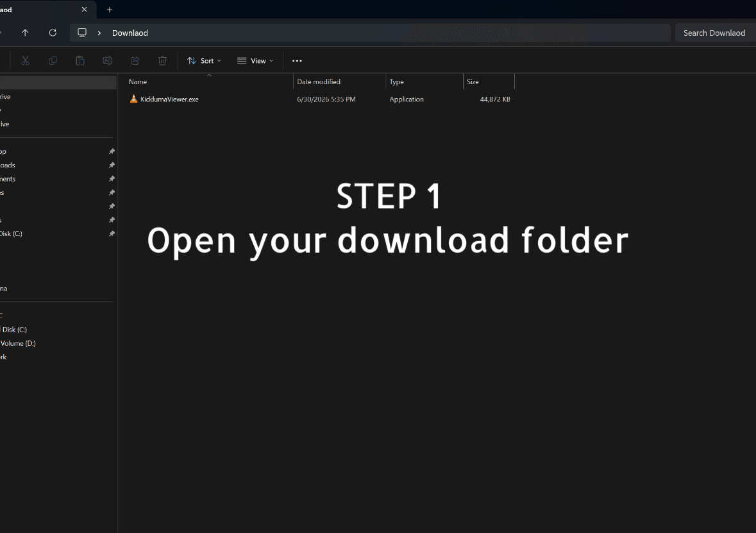Click the Cut scissors icon
Viewport: 756px width, 533px height.
pyautogui.click(x=25, y=60)
